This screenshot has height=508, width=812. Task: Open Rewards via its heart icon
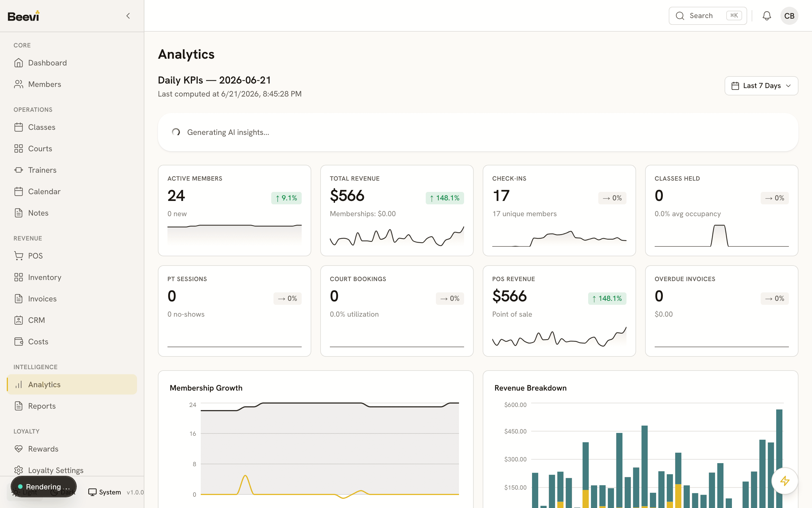[x=18, y=449]
